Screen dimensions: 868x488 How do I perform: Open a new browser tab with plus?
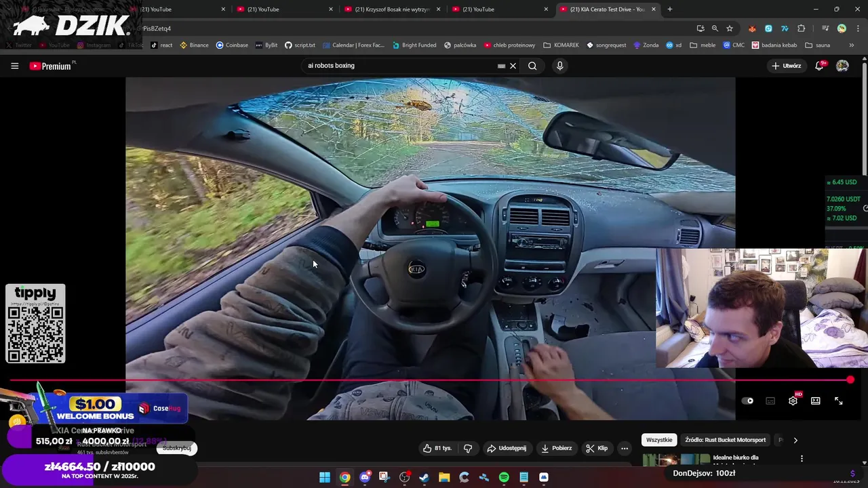point(670,9)
